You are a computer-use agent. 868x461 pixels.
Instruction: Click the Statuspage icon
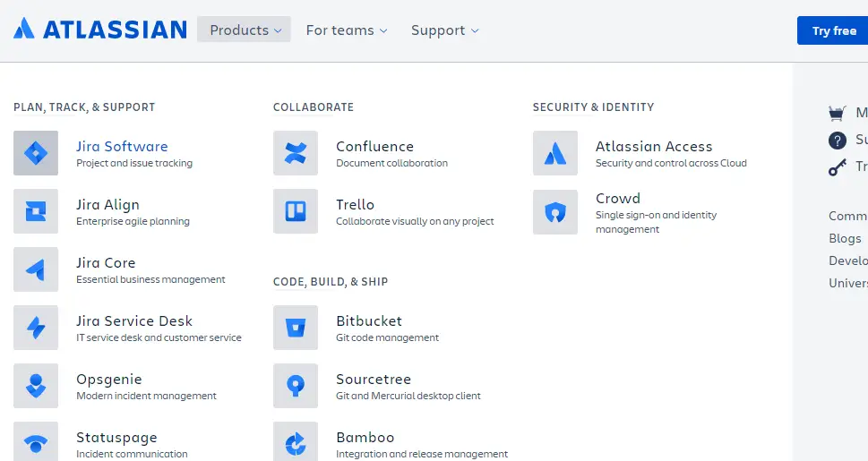tap(36, 441)
